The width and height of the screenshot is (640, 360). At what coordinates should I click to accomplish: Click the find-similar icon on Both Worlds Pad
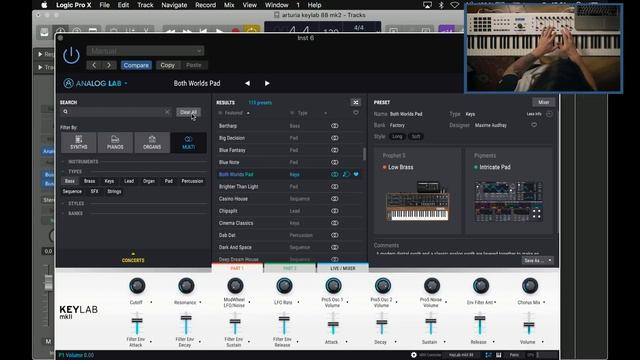tap(346, 174)
